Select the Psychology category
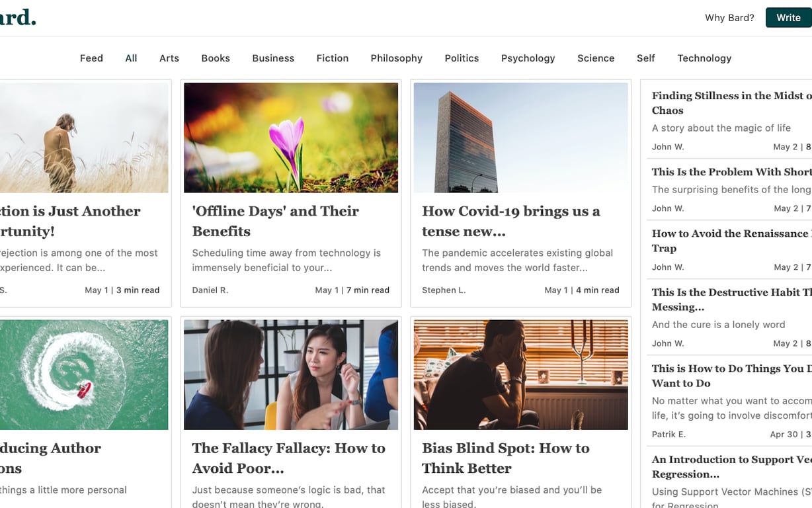The image size is (812, 508). pos(528,58)
